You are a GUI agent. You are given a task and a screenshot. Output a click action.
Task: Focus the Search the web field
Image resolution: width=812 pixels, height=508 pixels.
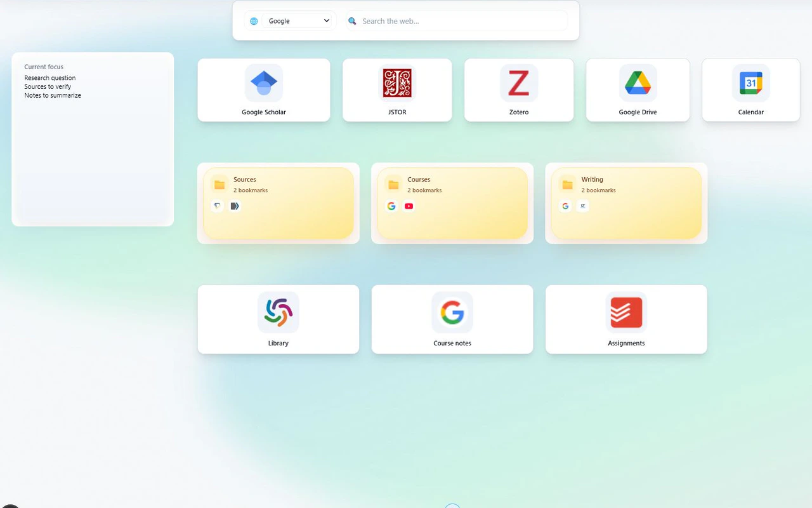(457, 21)
